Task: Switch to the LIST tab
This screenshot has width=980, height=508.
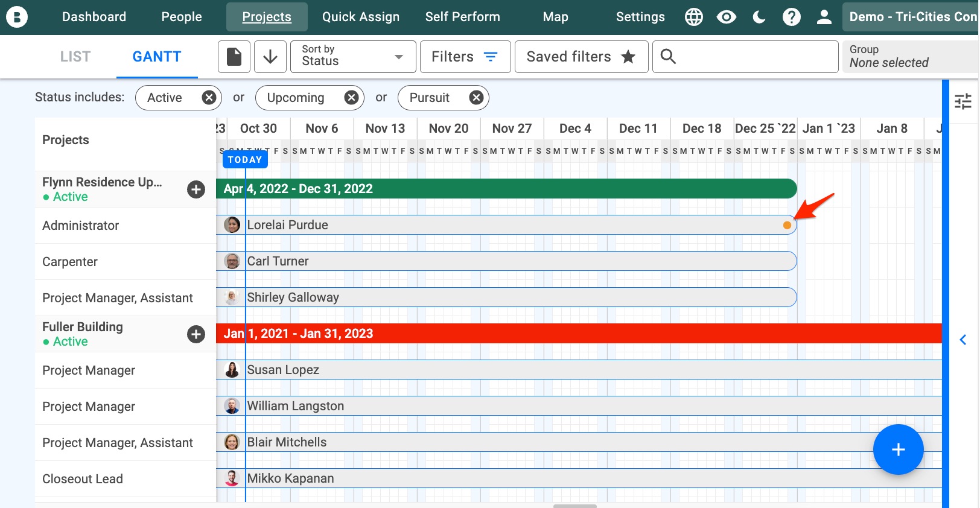Action: point(75,57)
